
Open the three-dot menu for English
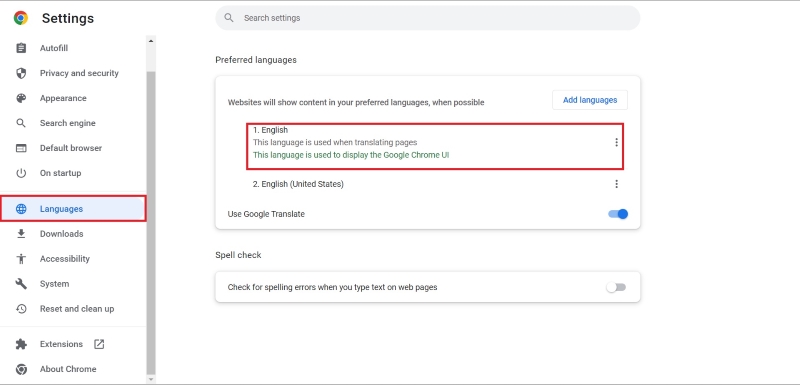click(x=616, y=142)
